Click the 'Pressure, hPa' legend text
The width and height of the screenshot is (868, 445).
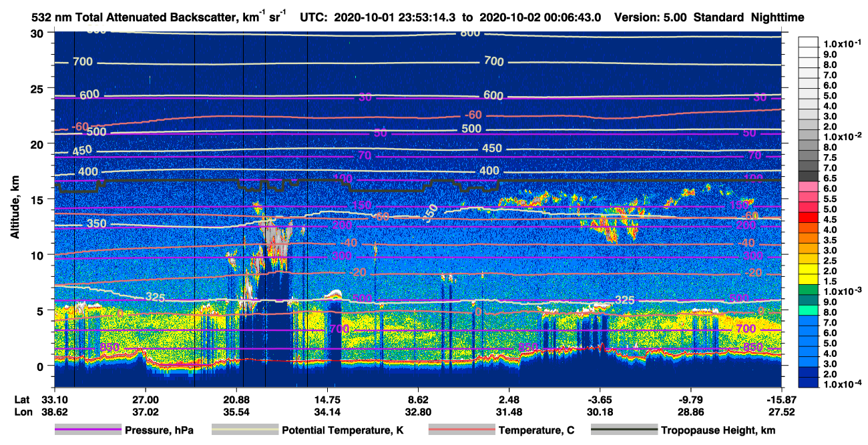160,430
